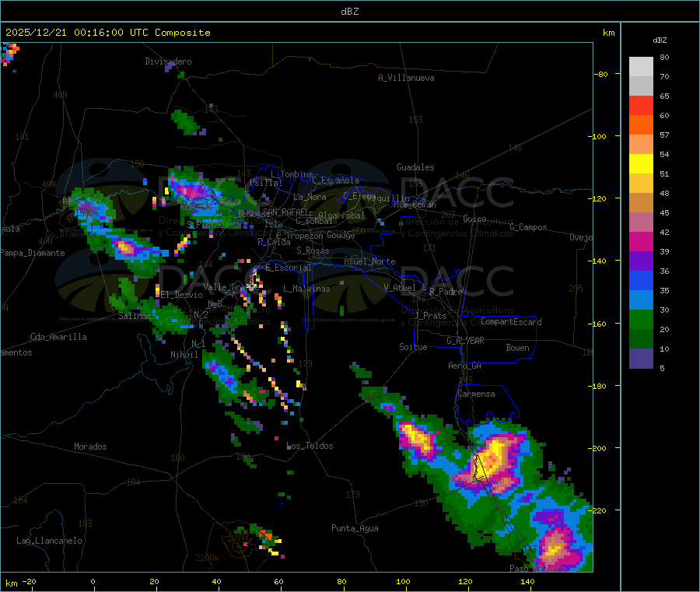Click the 'E_Escorial' map label
Image resolution: width=700 pixels, height=592 pixels.
289,268
